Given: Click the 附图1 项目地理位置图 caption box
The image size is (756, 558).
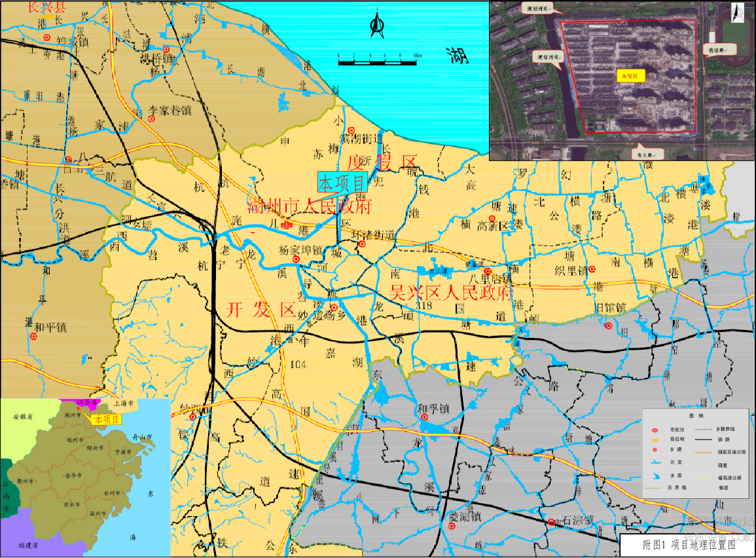Looking at the screenshot, I should click(686, 544).
